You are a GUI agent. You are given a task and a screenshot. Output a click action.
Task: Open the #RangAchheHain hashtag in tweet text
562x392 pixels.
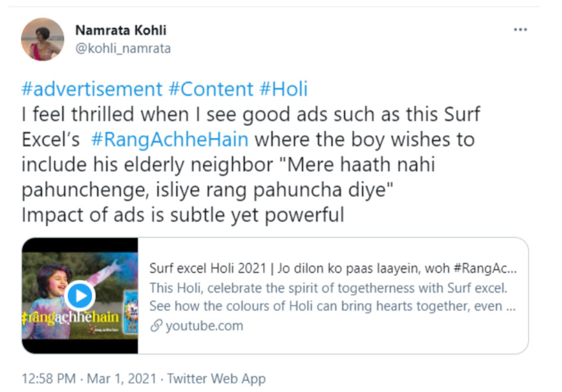(170, 140)
